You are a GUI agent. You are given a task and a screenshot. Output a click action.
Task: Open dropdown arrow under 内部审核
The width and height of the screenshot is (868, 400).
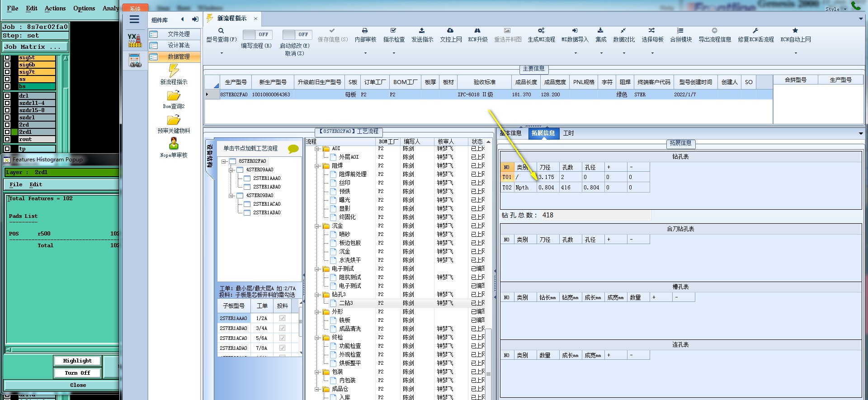(x=365, y=53)
